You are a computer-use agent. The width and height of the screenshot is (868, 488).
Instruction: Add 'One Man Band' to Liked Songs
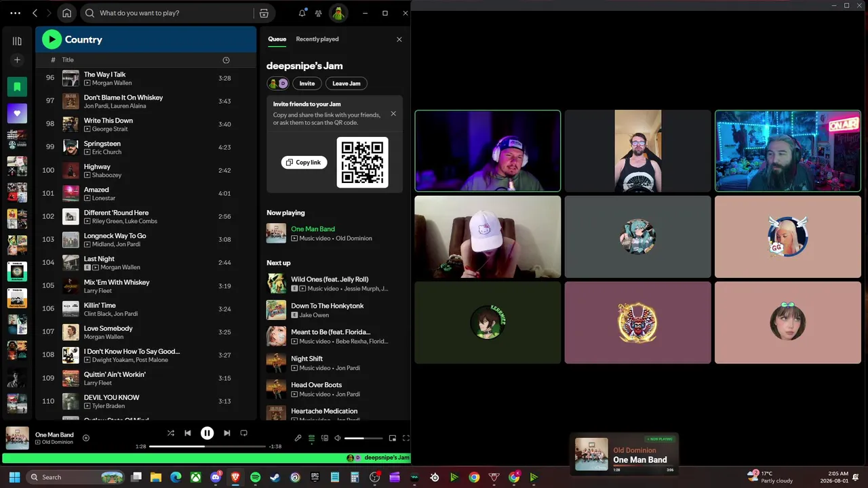[86, 438]
